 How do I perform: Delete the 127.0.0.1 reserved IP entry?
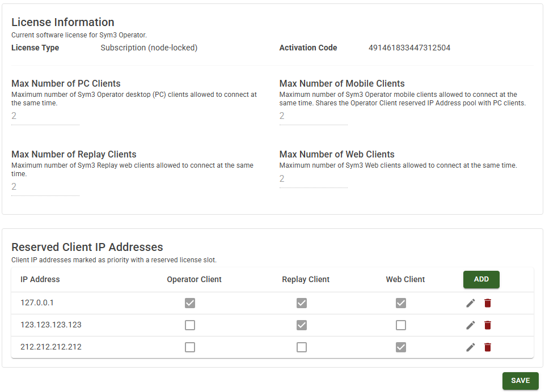point(488,303)
